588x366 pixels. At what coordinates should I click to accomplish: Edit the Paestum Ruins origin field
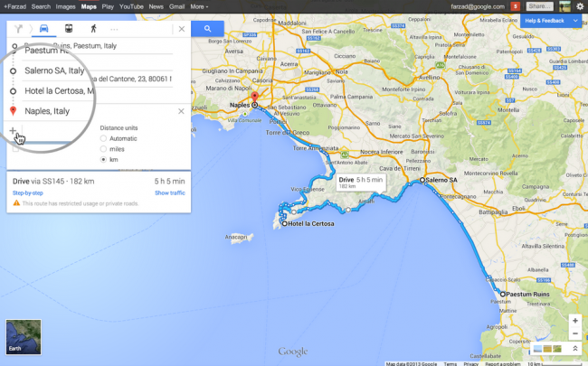(98, 46)
